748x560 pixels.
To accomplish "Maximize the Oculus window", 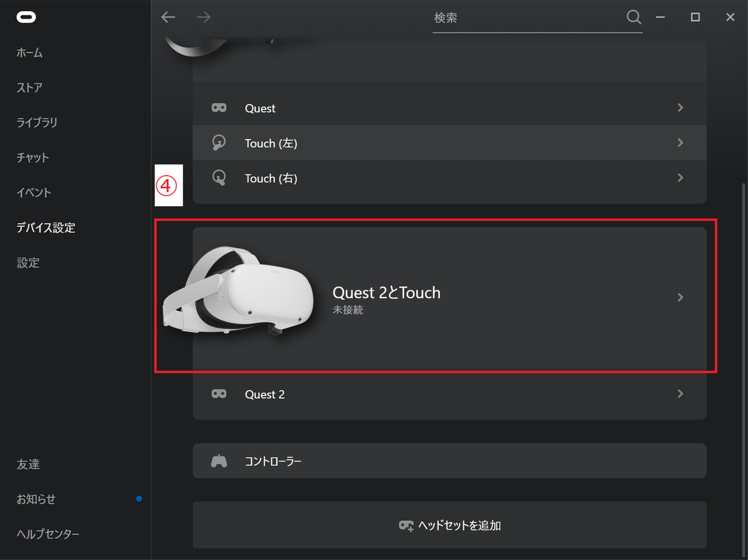I will coord(695,17).
